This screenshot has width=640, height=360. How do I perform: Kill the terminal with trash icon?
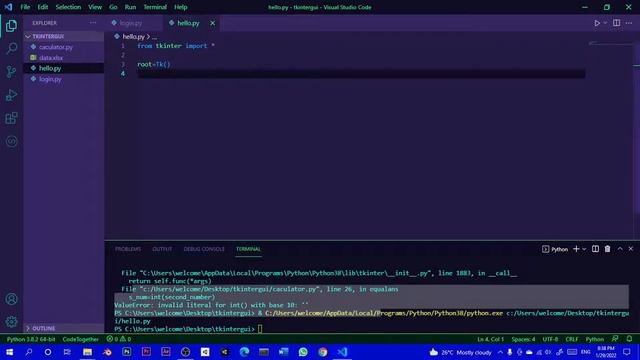pos(607,249)
